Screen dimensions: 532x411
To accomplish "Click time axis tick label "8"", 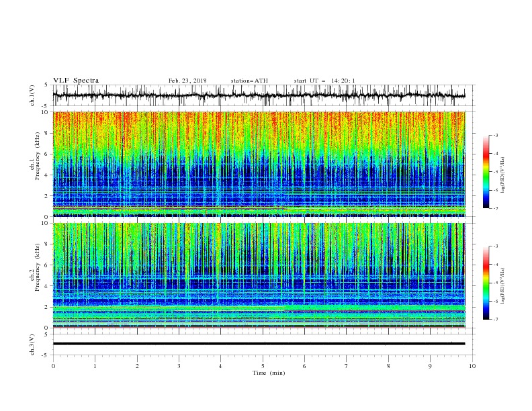I will tap(388, 366).
